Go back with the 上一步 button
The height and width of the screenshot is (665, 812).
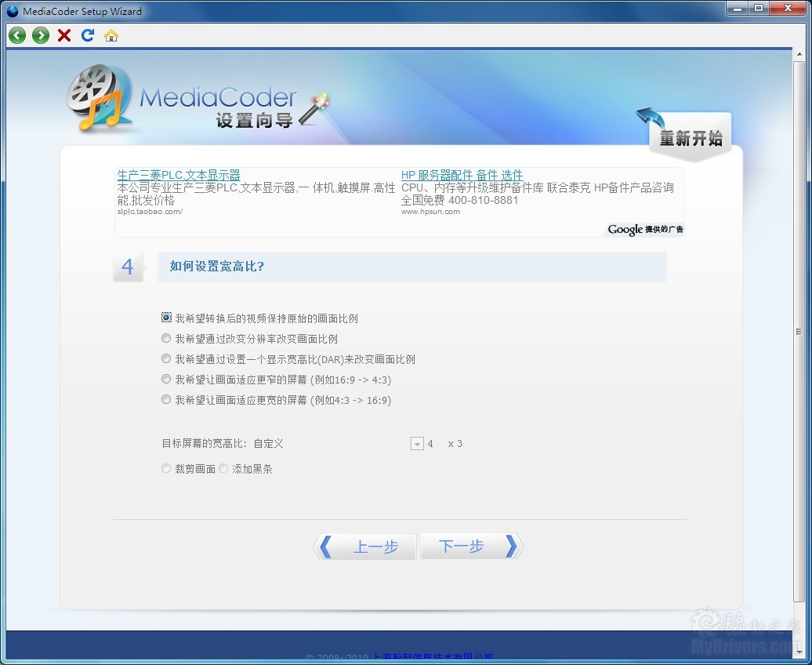[365, 547]
